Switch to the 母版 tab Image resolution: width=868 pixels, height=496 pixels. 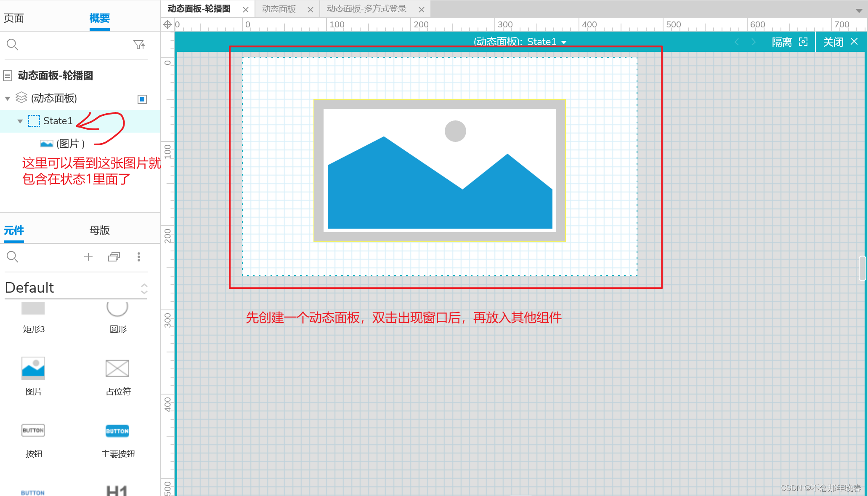tap(100, 230)
